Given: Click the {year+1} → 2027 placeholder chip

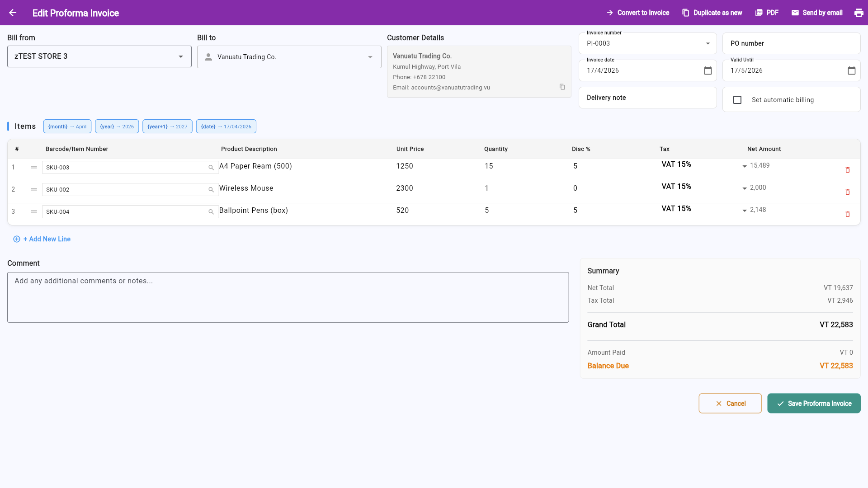Looking at the screenshot, I should [167, 127].
